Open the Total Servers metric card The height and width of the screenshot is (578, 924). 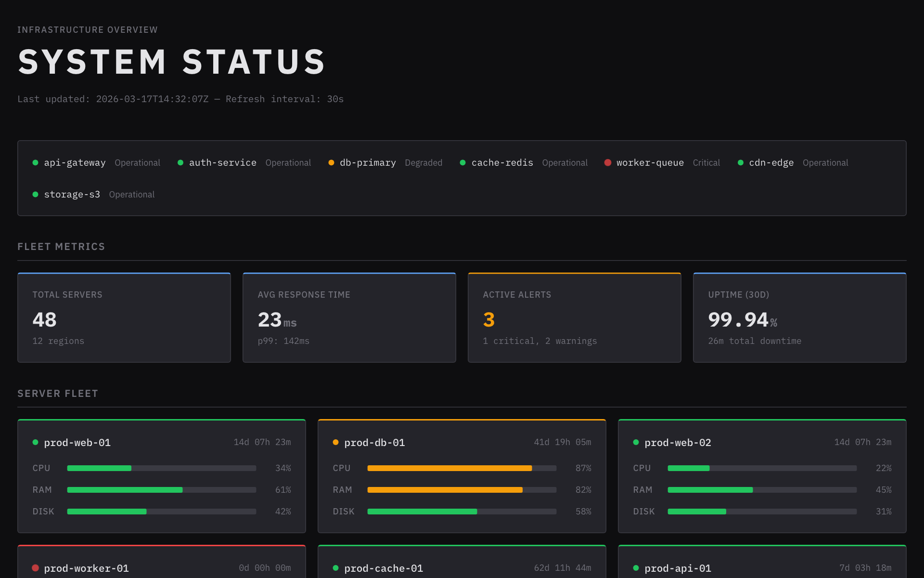pyautogui.click(x=124, y=318)
